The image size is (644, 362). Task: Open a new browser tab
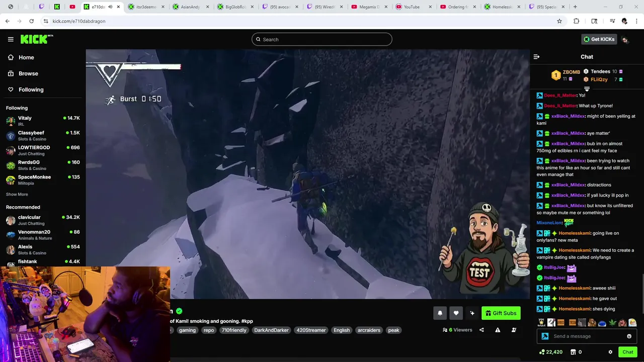coord(575,7)
